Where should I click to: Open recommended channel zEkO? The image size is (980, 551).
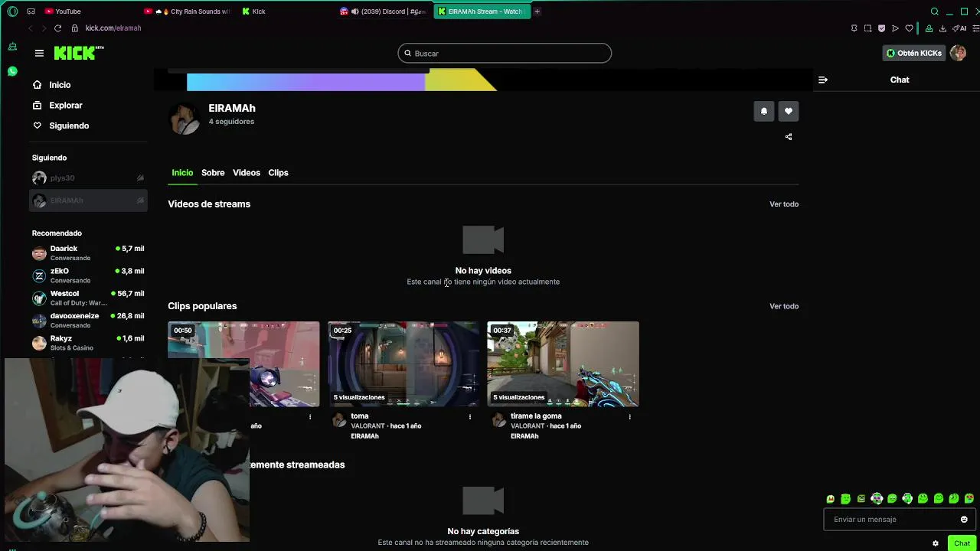click(x=89, y=275)
